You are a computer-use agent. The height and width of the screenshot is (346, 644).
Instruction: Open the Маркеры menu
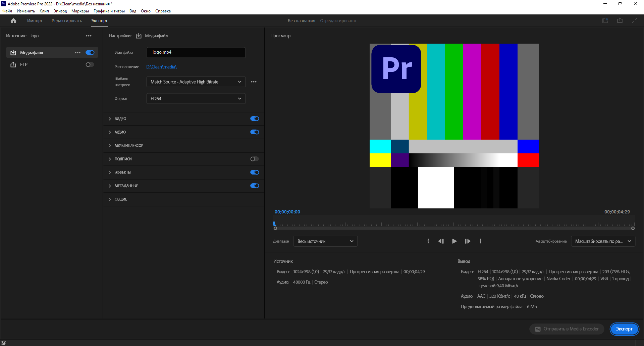(x=80, y=11)
